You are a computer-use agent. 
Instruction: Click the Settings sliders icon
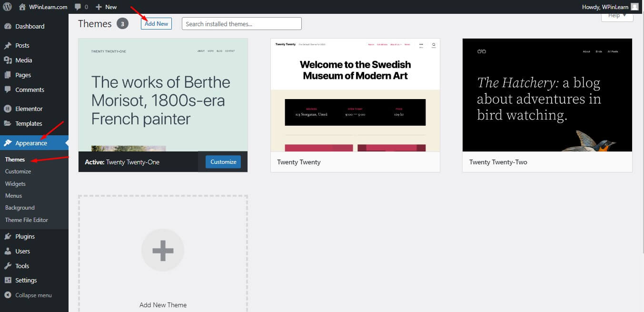coord(8,280)
